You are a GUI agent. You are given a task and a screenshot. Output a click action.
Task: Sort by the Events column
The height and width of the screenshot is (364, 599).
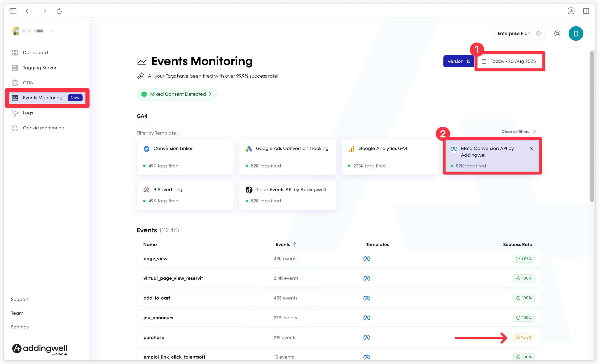(x=286, y=244)
